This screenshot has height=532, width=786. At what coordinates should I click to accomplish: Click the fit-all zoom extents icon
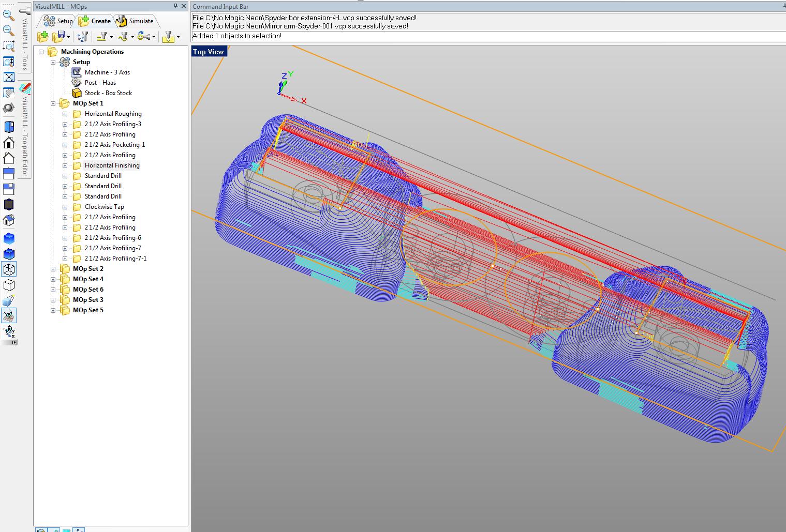pos(9,77)
